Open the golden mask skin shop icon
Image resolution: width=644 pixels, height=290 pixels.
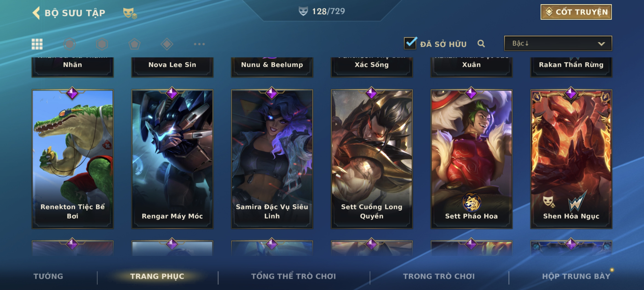point(129,13)
